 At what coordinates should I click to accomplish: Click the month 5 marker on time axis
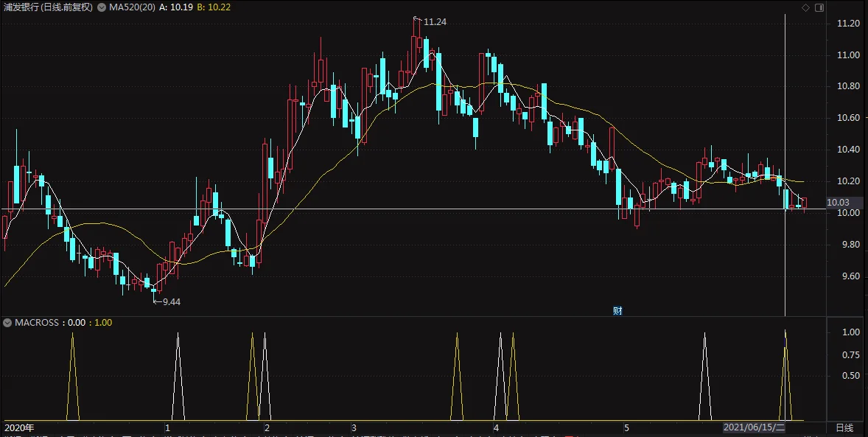pos(626,427)
